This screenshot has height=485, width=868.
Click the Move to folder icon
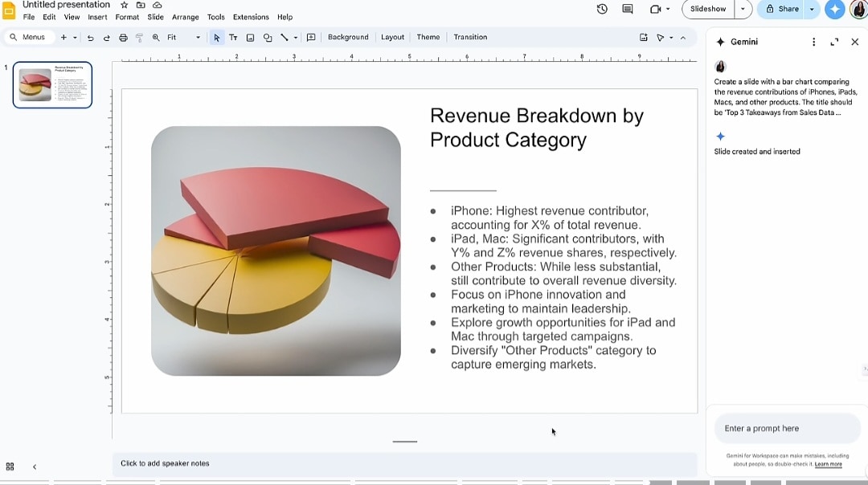(x=141, y=5)
